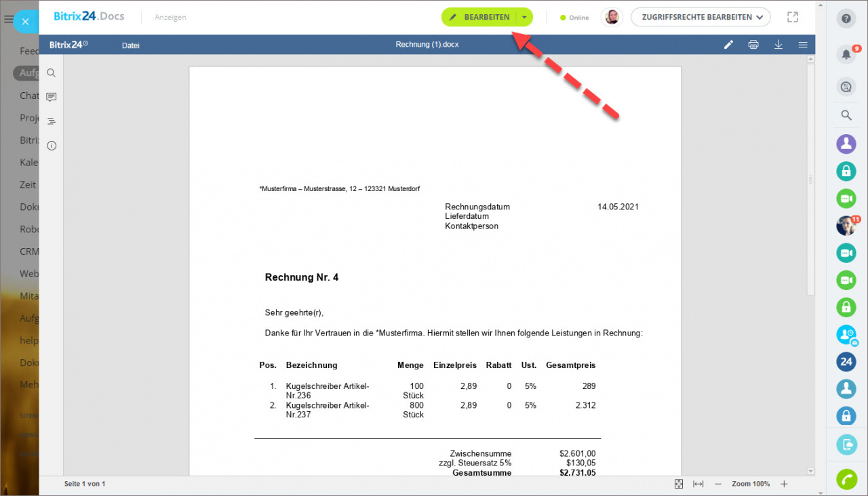Click the Zoom 100% label

(751, 484)
